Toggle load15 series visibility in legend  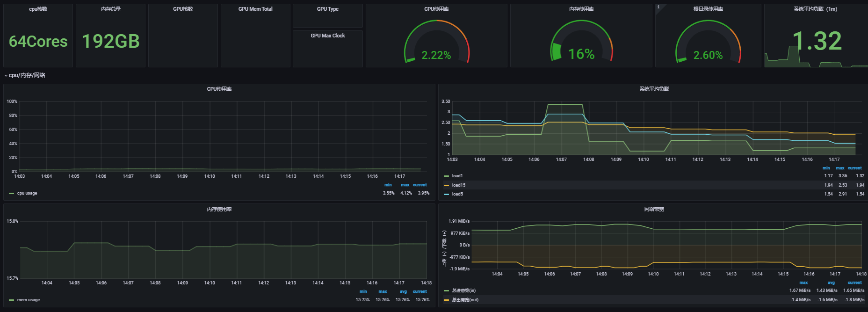(458, 185)
